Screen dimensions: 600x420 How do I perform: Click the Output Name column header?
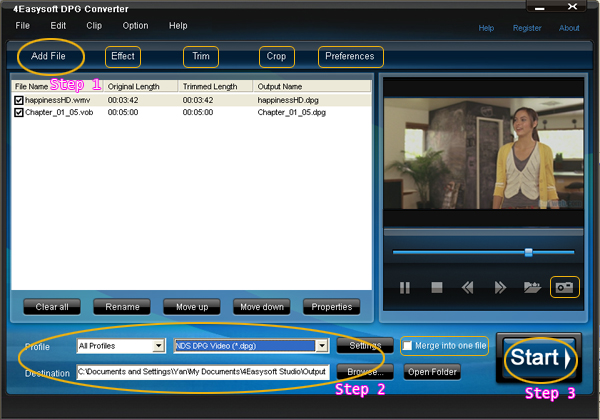pos(312,86)
